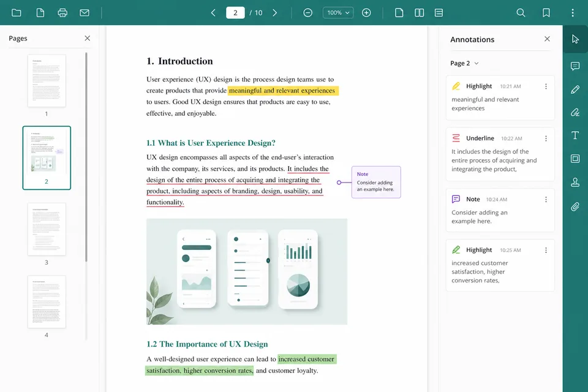The height and width of the screenshot is (392, 588).
Task: Open the search magnifier in the toolbar
Action: pos(521,13)
